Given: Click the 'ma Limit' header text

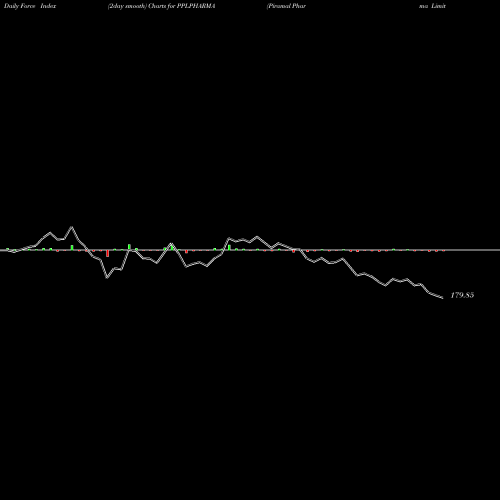Looking at the screenshot, I should [x=432, y=6].
